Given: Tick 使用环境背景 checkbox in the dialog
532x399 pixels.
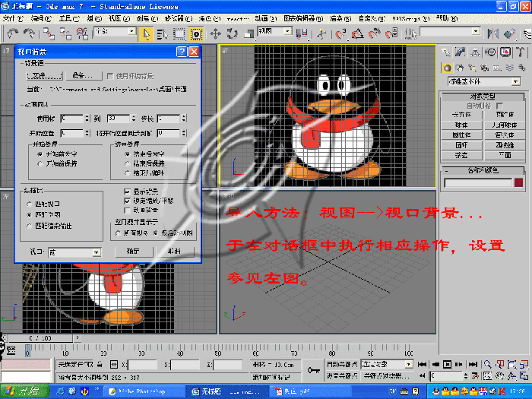Looking at the screenshot, I should coord(110,76).
